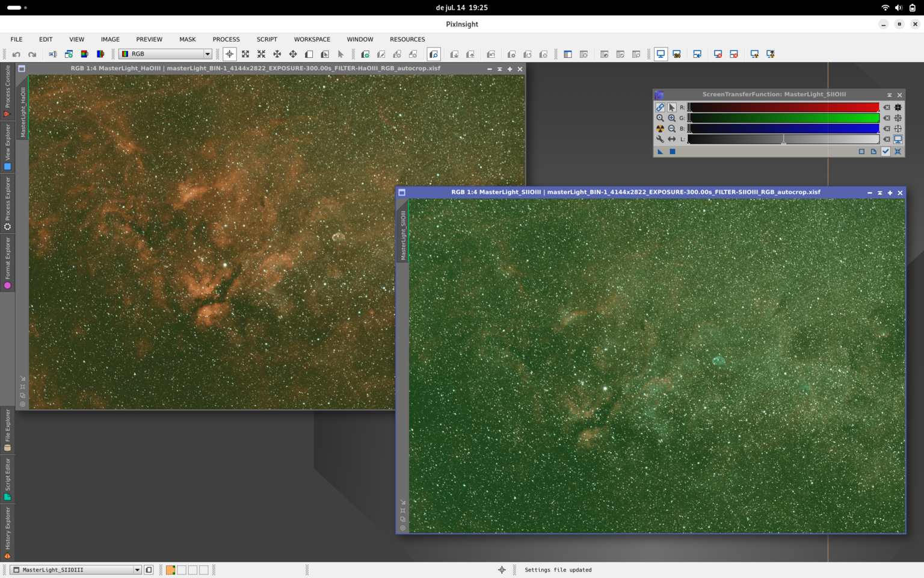924x578 pixels.
Task: Expand the Process Explorer side panel
Action: tap(7, 204)
